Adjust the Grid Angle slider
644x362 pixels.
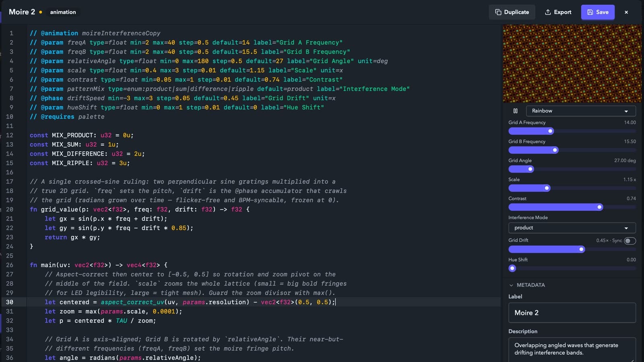(572, 169)
